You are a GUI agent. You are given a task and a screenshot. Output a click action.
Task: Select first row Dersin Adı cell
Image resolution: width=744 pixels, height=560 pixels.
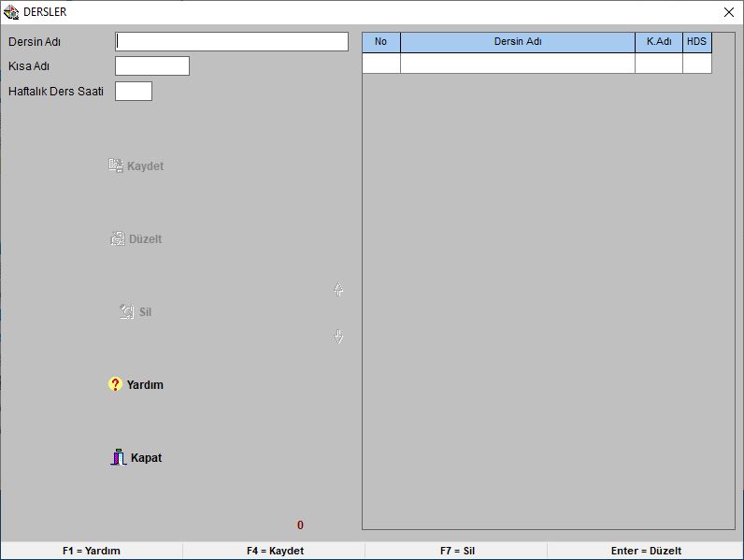(518, 64)
